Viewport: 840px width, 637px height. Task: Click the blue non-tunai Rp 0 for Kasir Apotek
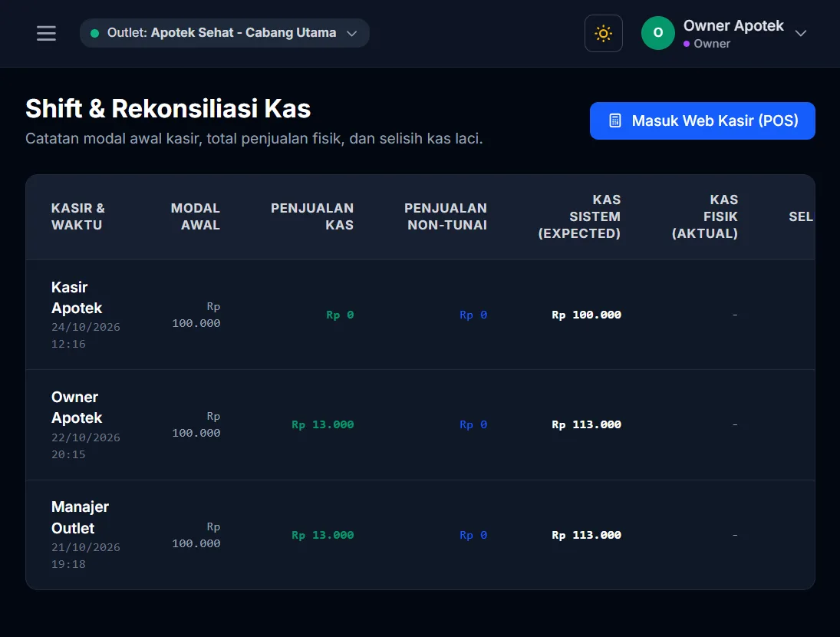pyautogui.click(x=473, y=315)
